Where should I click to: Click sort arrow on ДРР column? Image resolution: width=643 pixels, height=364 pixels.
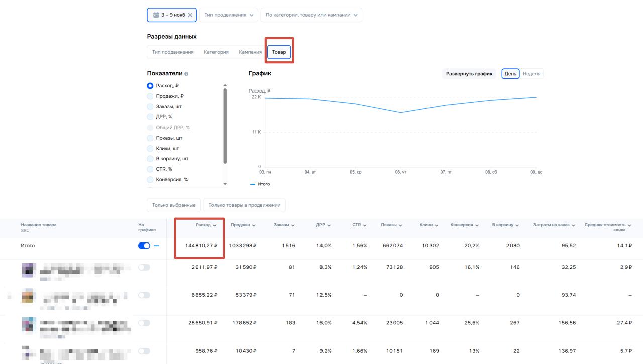329,225
